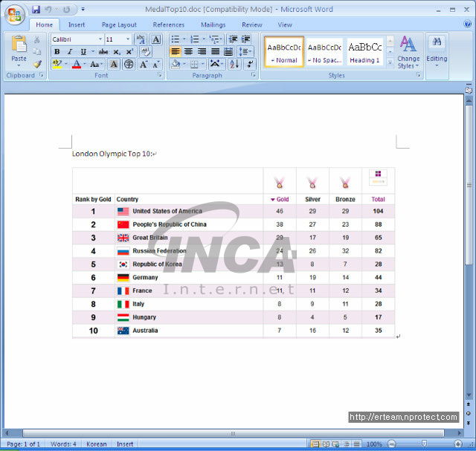Go to the Review tab
This screenshot has width=476, height=451.
click(252, 25)
